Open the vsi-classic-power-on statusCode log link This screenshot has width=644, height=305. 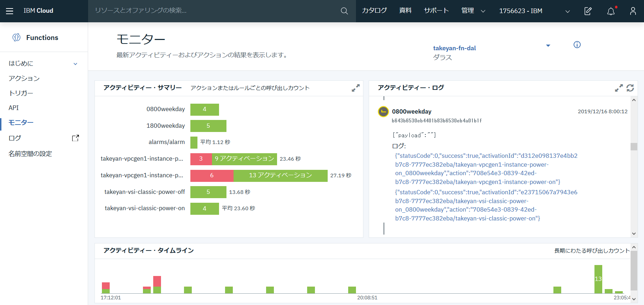pyautogui.click(x=486, y=205)
